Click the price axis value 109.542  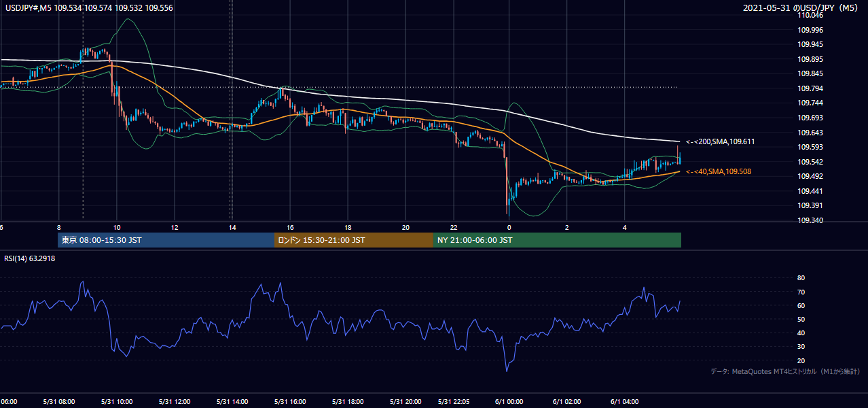[x=812, y=162]
